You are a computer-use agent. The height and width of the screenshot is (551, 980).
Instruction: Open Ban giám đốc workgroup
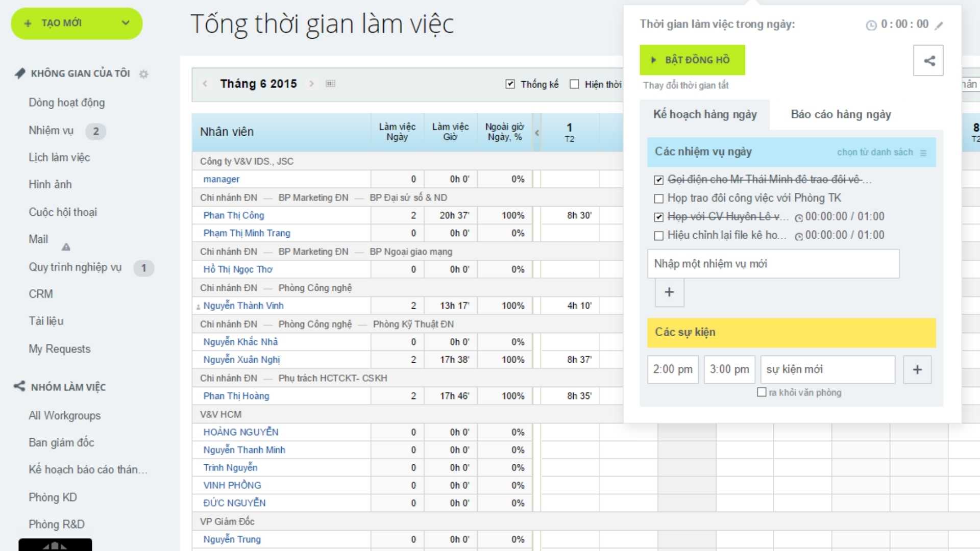coord(61,443)
